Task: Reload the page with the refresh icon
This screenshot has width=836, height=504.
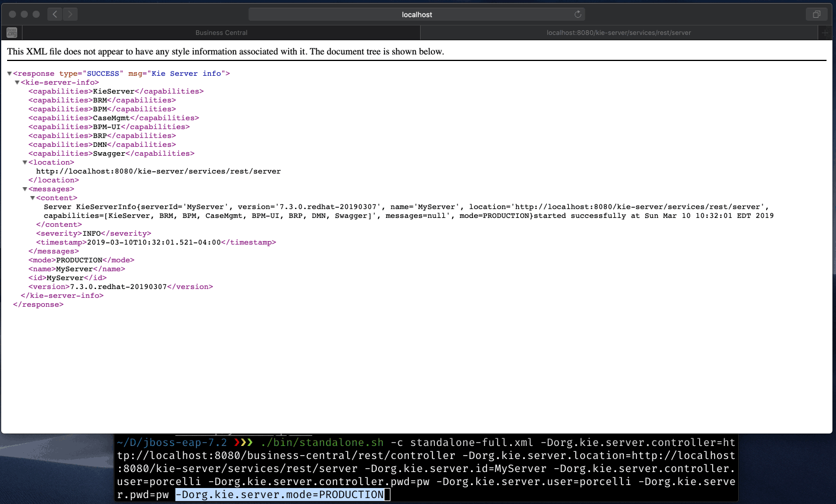Action: point(578,14)
